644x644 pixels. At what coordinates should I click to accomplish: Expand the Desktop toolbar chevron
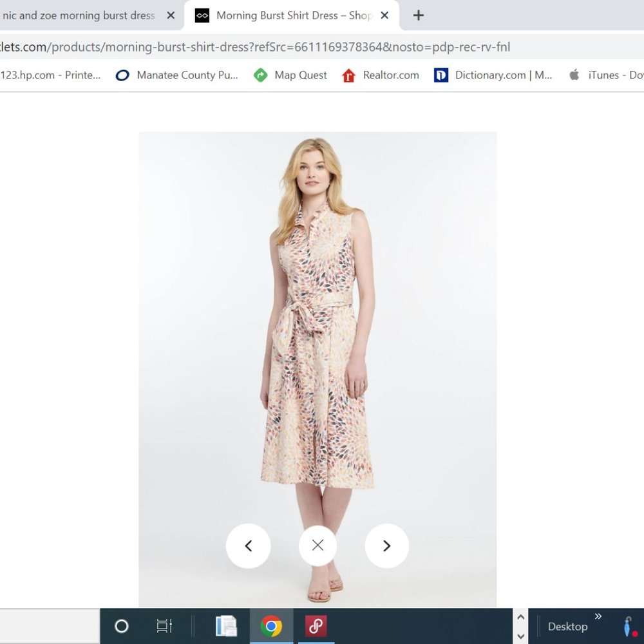point(598,616)
